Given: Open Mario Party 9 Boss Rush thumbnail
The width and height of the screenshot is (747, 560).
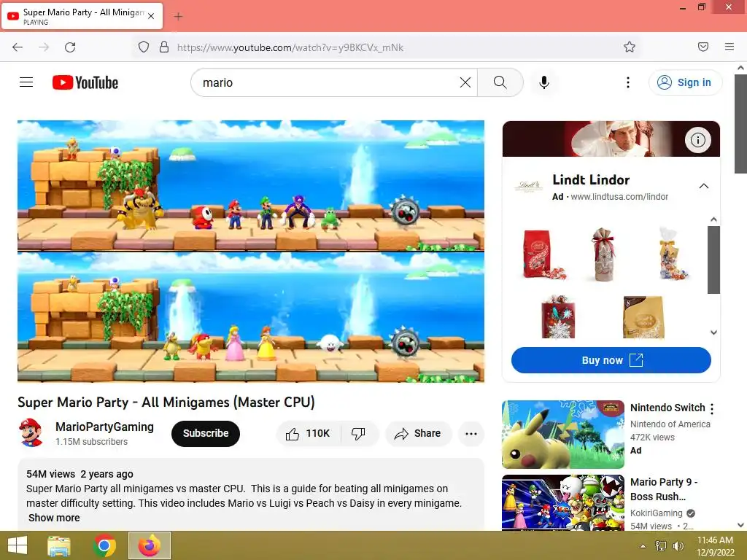Looking at the screenshot, I should tap(562, 502).
